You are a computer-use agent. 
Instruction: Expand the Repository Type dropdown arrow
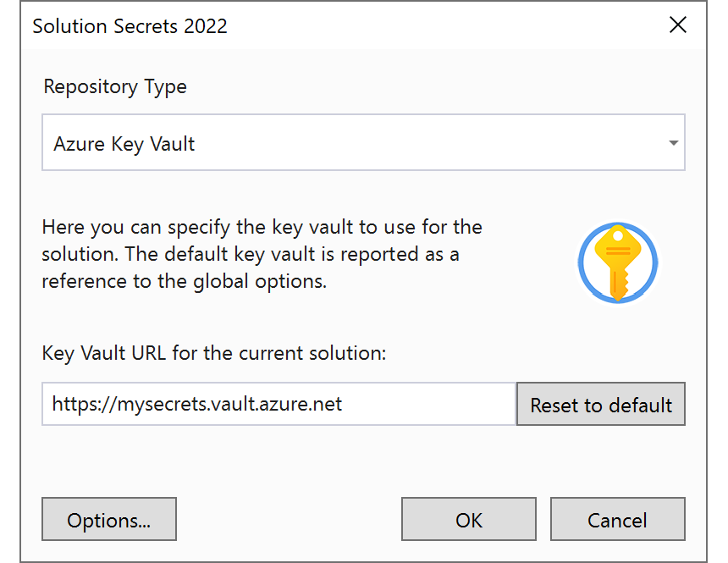673,142
